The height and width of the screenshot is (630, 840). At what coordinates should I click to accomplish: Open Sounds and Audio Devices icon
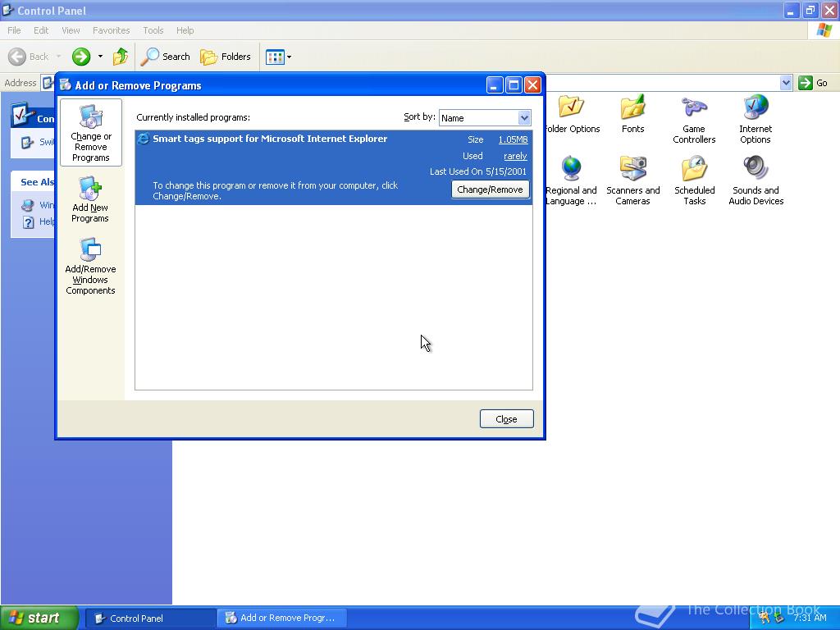click(756, 181)
